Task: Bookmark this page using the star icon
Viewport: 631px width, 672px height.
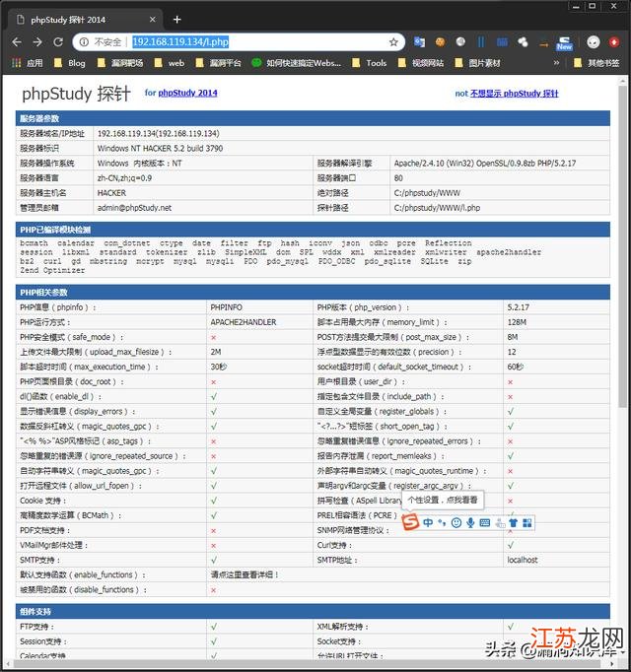Action: point(393,42)
